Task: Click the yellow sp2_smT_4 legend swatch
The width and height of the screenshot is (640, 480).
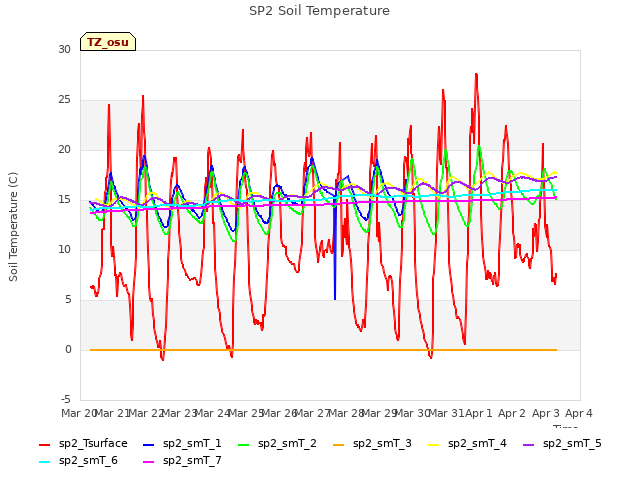Action: 433,444
